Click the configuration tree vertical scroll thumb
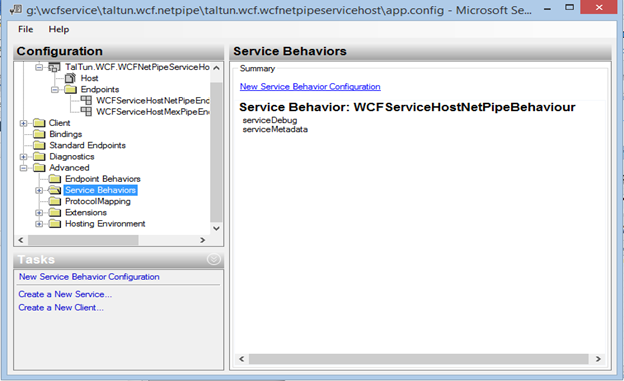 coord(216,152)
